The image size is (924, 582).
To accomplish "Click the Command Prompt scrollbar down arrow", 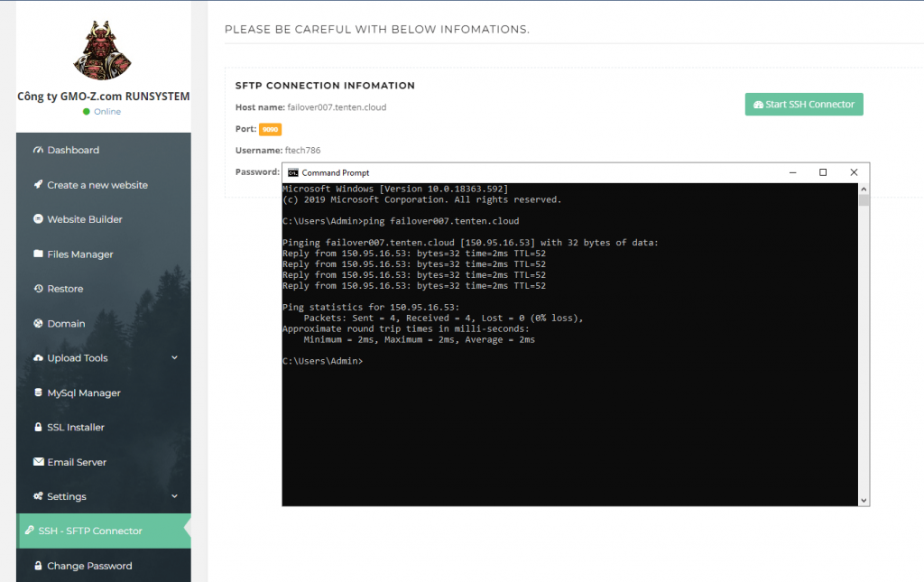I will (x=864, y=500).
